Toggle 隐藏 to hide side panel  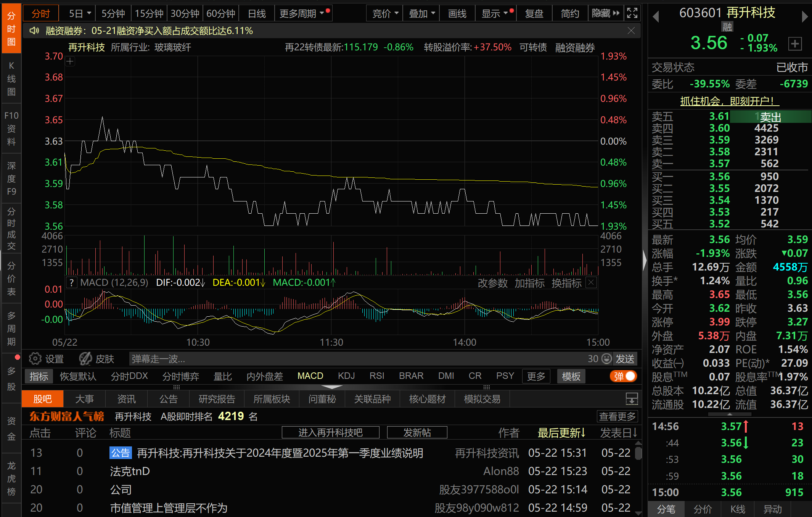606,14
